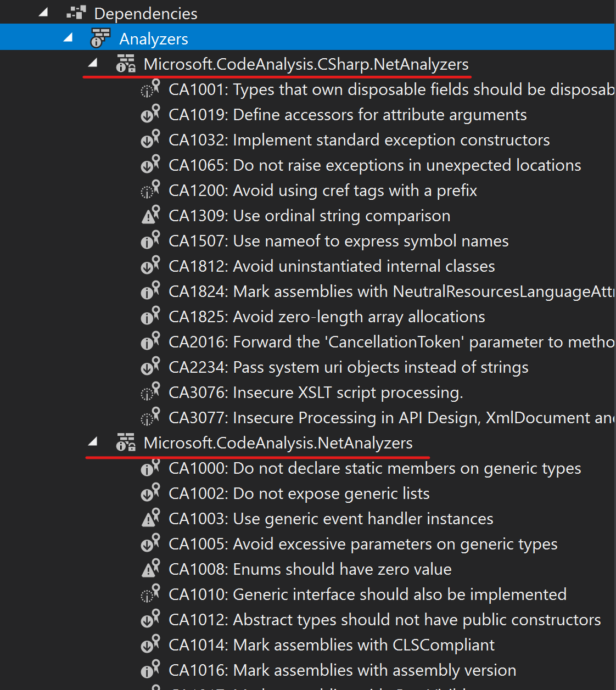Select CA1309 Use ordinal string comparison
Image resolution: width=616 pixels, height=690 pixels.
(310, 216)
